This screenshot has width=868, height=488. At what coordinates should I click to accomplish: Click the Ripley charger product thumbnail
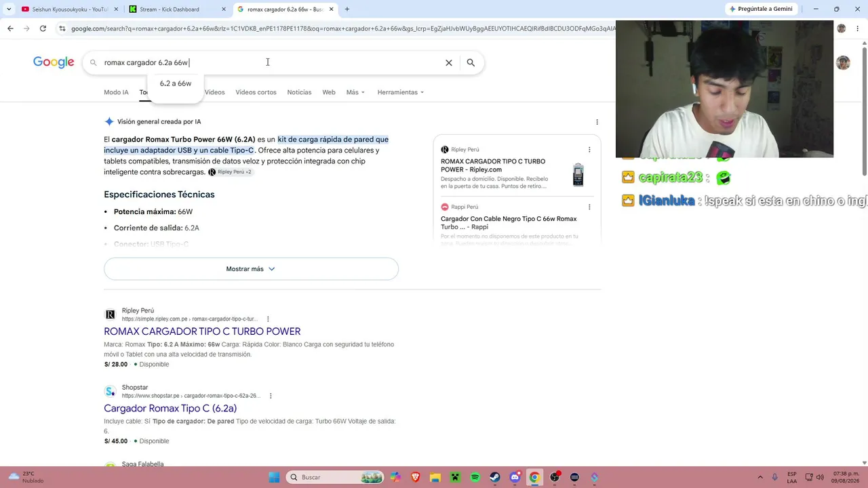[x=578, y=174]
